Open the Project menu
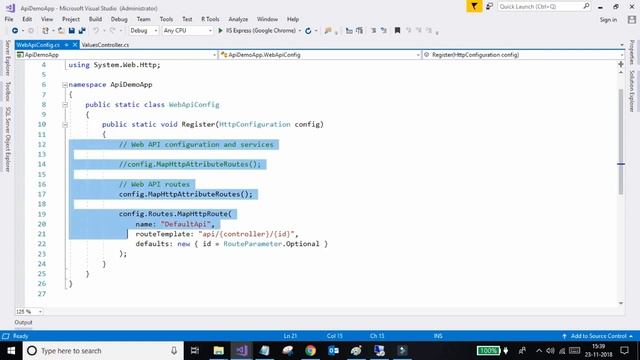Screen dimensions: 640x360 click(x=71, y=19)
